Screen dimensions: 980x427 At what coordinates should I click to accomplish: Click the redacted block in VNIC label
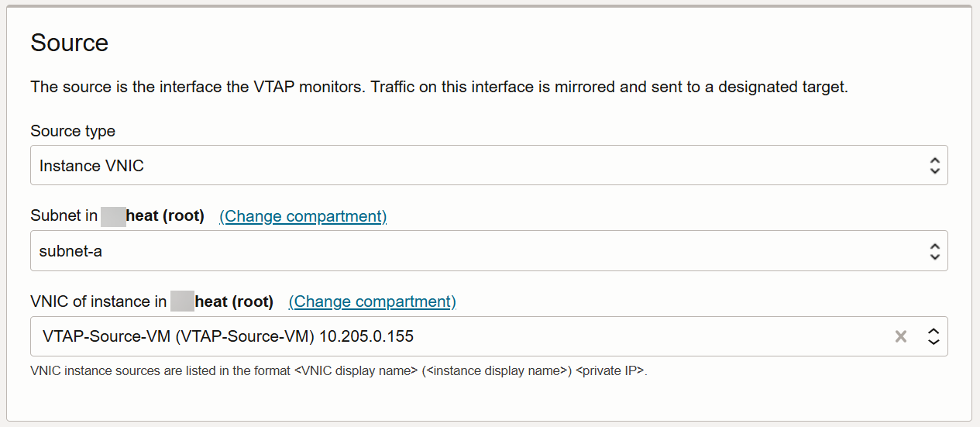182,301
